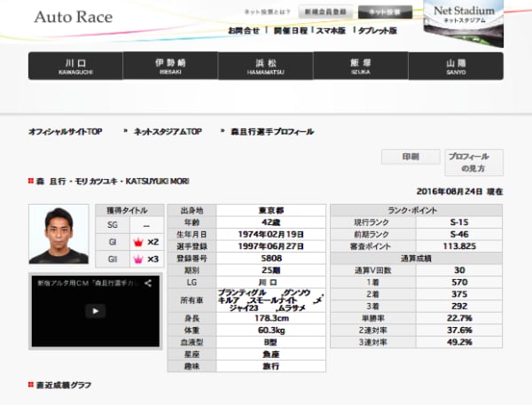
Task: Click the 獲得タイトル header
Action: [129, 210]
